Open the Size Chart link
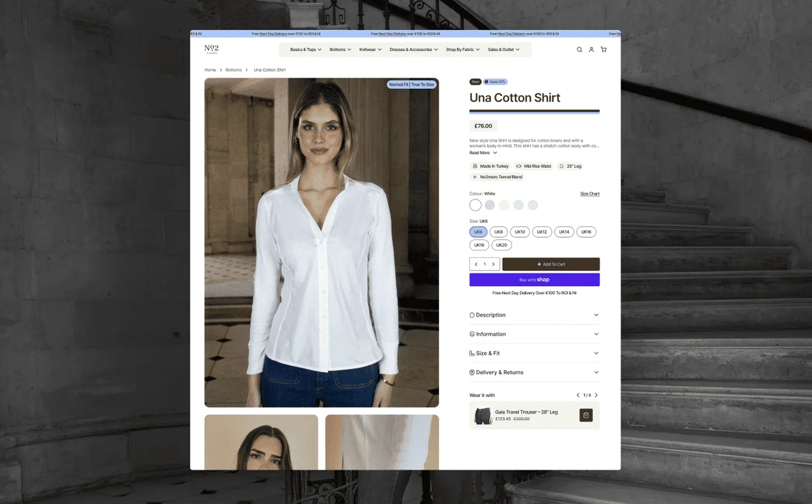Viewport: 812px width, 504px height. coord(590,194)
